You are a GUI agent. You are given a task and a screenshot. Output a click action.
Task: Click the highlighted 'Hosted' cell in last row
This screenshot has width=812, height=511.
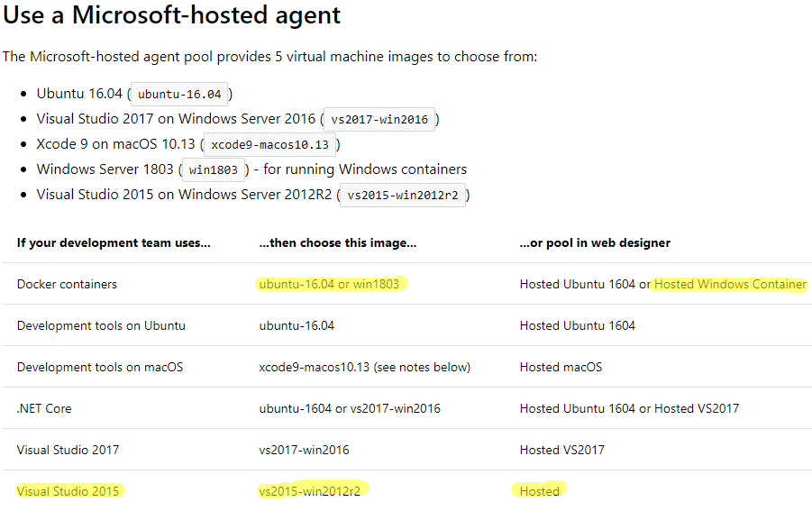(539, 491)
